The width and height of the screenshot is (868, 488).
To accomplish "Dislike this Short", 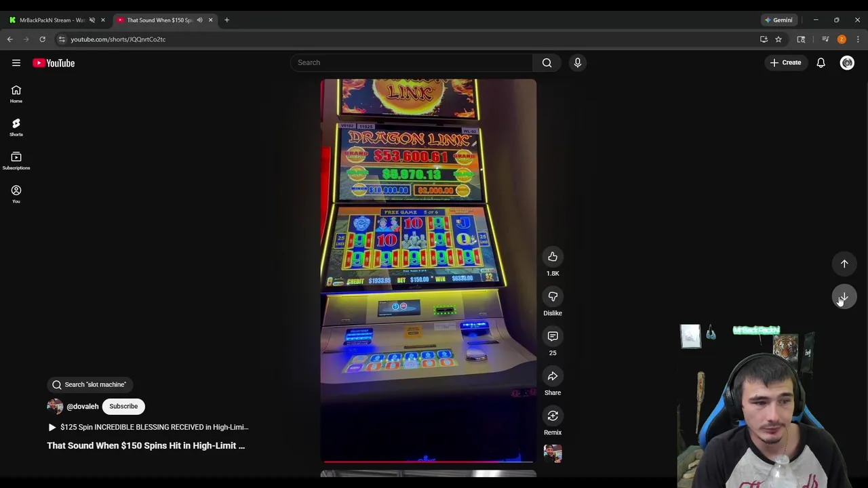I will pyautogui.click(x=553, y=297).
